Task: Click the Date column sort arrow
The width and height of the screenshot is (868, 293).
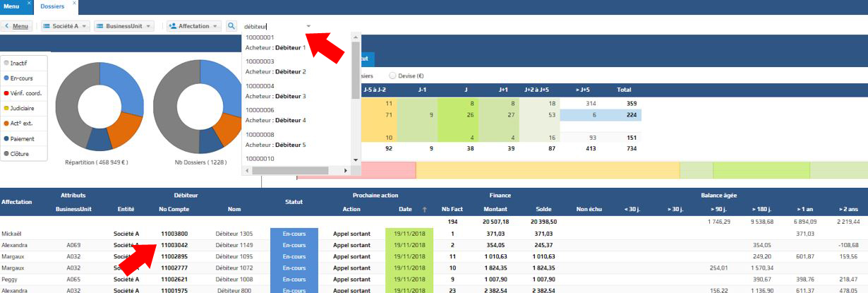Action: [425, 209]
